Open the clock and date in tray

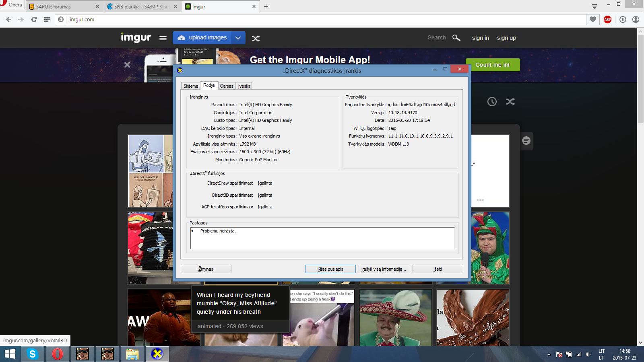[625, 354]
